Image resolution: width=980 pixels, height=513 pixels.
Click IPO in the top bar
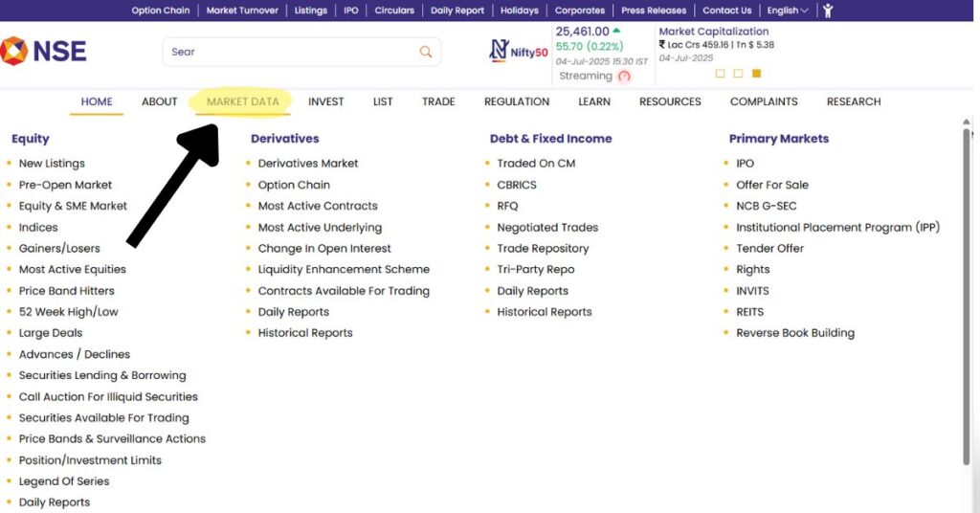tap(350, 10)
